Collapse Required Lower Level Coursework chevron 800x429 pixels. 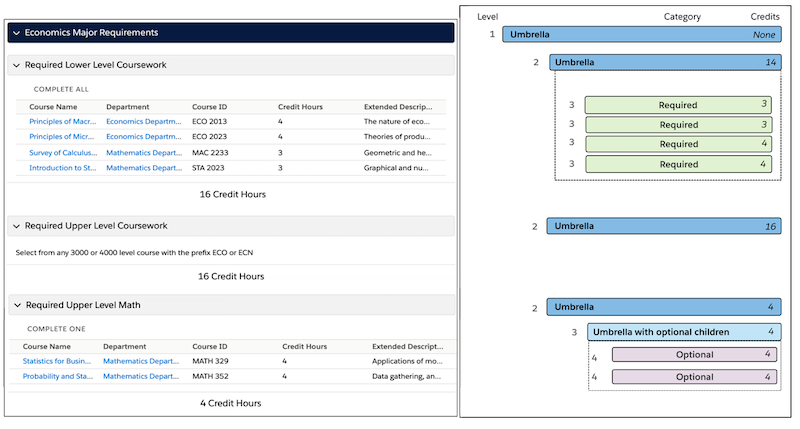16,65
